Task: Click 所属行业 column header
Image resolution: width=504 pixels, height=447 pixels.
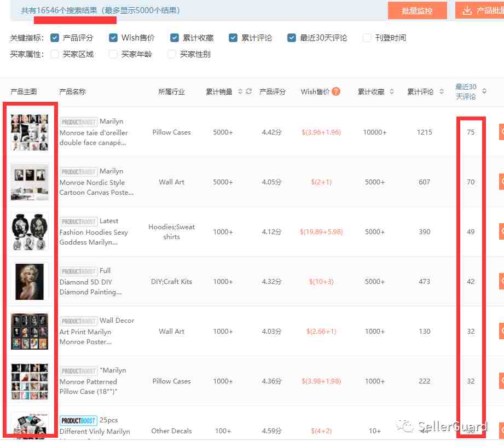Action: coord(171,91)
